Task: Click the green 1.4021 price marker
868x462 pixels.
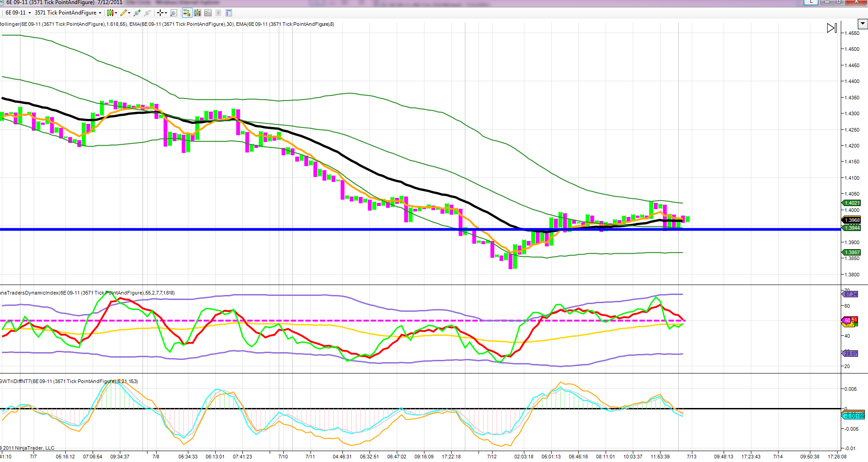Action: point(851,203)
